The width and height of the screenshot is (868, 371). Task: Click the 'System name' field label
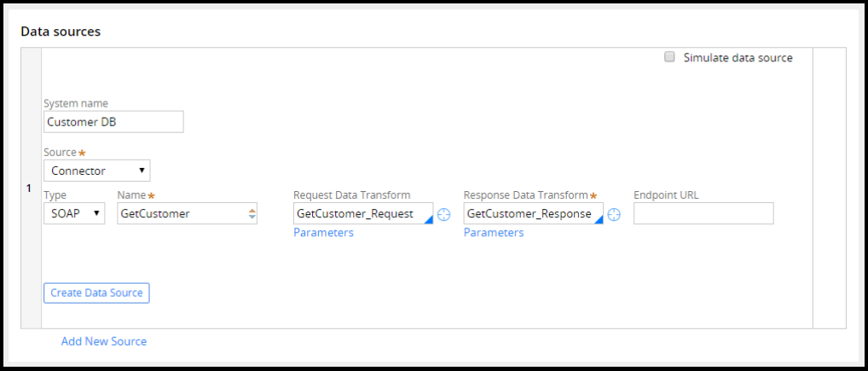pos(76,103)
